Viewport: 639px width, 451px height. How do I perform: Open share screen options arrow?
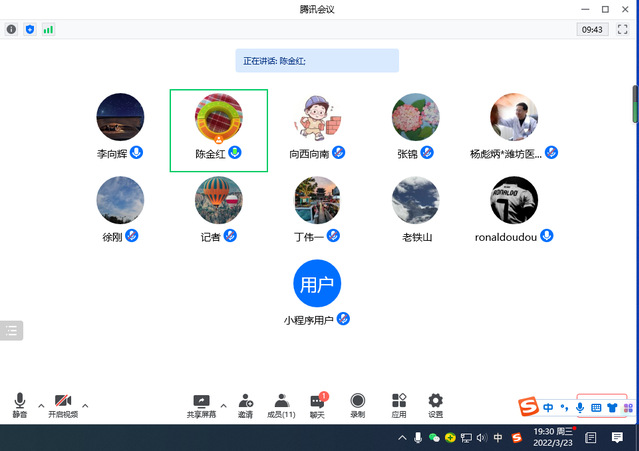pyautogui.click(x=223, y=405)
